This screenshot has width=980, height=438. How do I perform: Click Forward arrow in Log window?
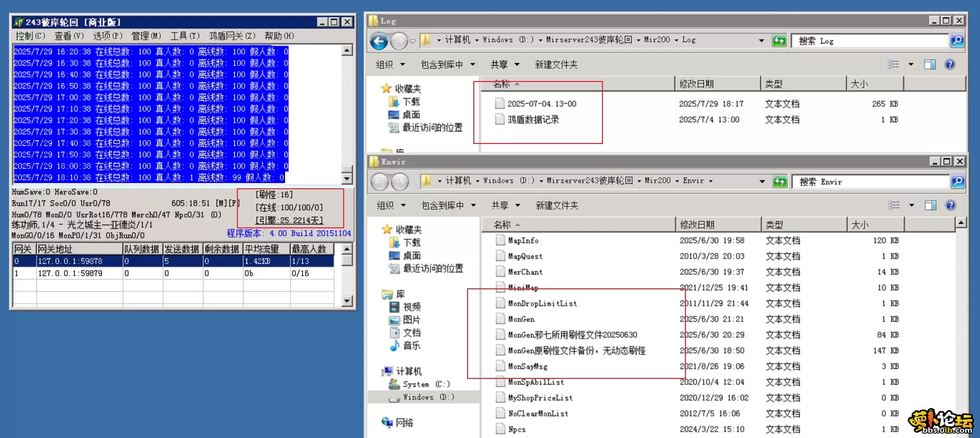coord(399,41)
